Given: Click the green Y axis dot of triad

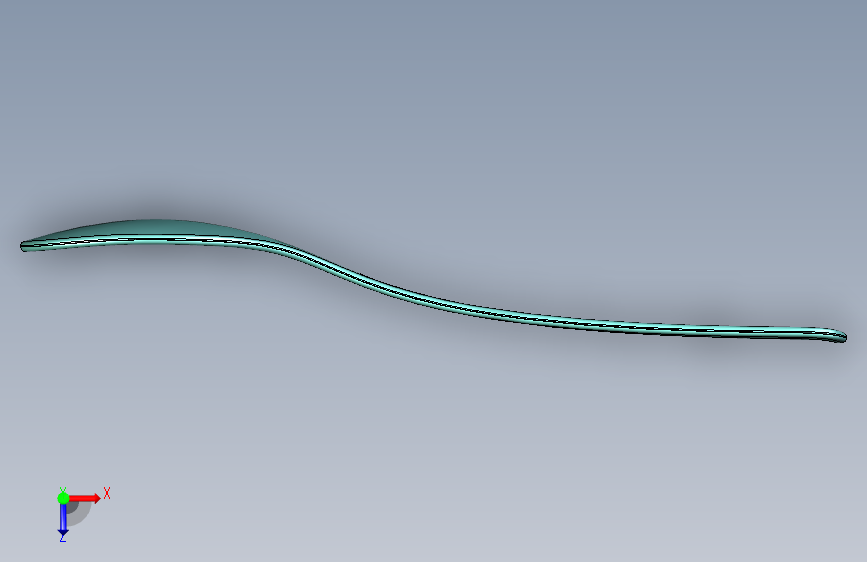Looking at the screenshot, I should (x=63, y=498).
